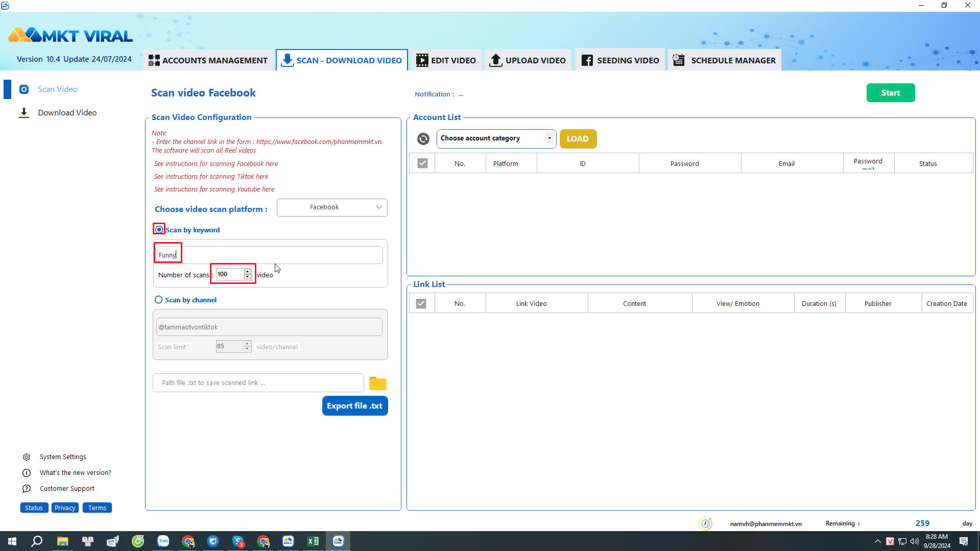Open instructions for scanning Tiktok
The width and height of the screenshot is (980, 551).
tap(211, 177)
